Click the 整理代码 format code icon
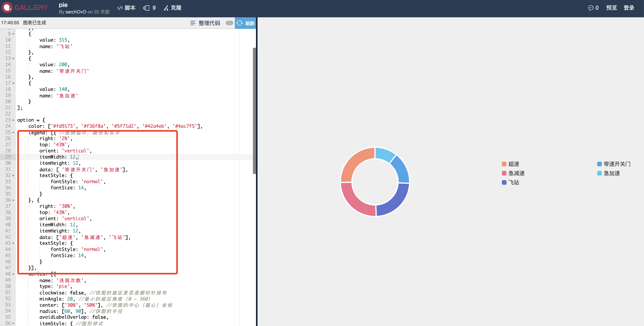 [193, 23]
